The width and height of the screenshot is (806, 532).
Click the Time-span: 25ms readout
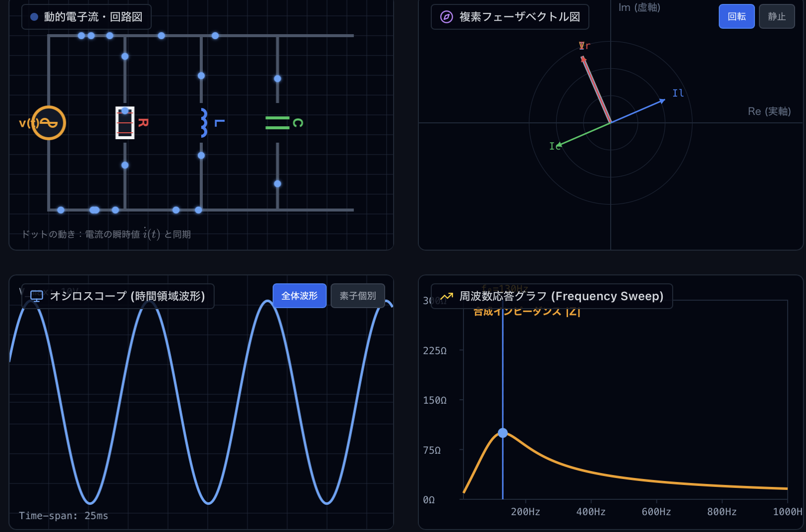(x=63, y=516)
